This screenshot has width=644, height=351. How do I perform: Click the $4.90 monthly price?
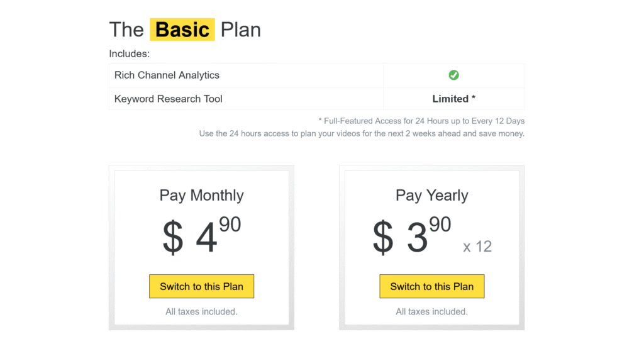(x=201, y=236)
